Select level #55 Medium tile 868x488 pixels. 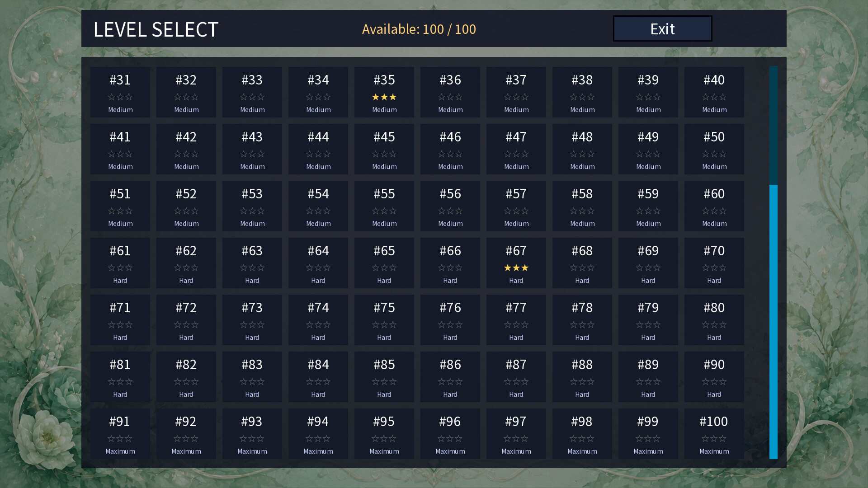tap(384, 206)
